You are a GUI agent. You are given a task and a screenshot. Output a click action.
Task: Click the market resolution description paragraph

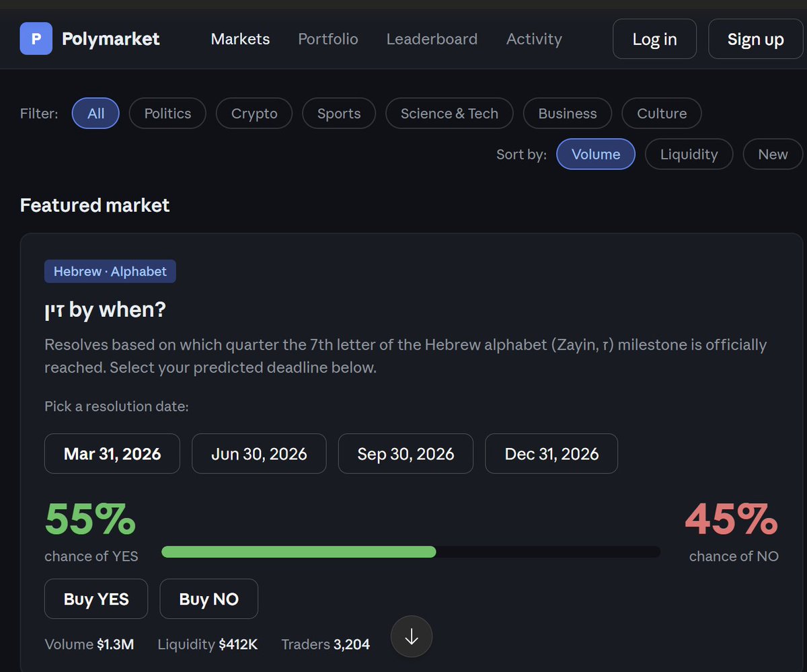pyautogui.click(x=406, y=357)
